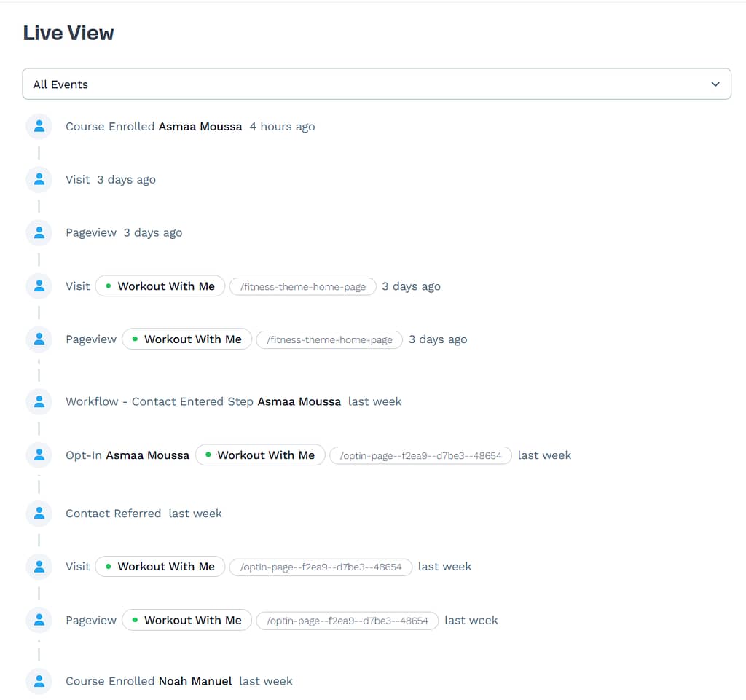This screenshot has height=700, width=746.
Task: Click avatar icon for Pageview optin-page row
Action: click(39, 620)
